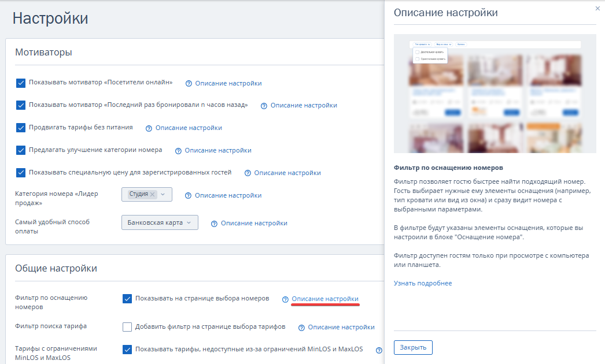Expand the «Лидер продаж» category dropdown arrow

tap(163, 194)
